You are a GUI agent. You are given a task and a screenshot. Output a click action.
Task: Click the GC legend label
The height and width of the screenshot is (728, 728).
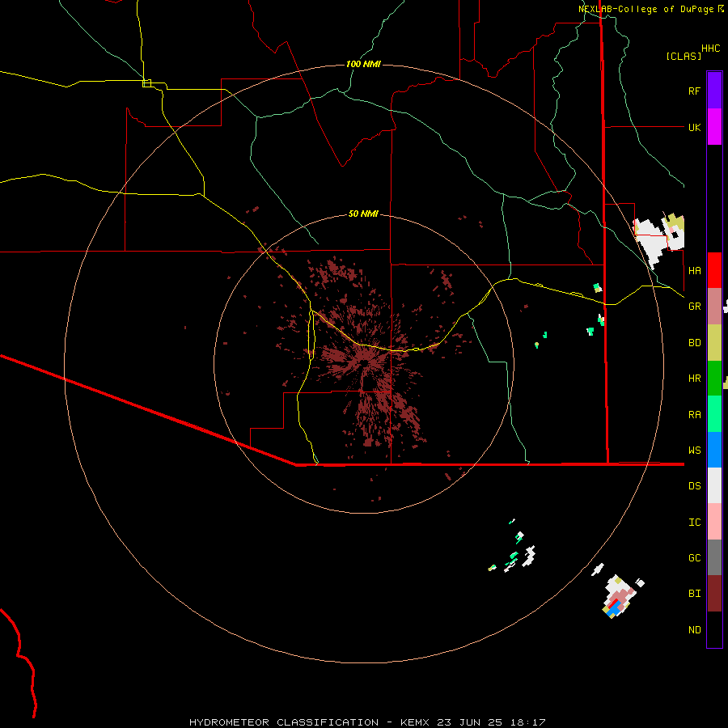(694, 558)
